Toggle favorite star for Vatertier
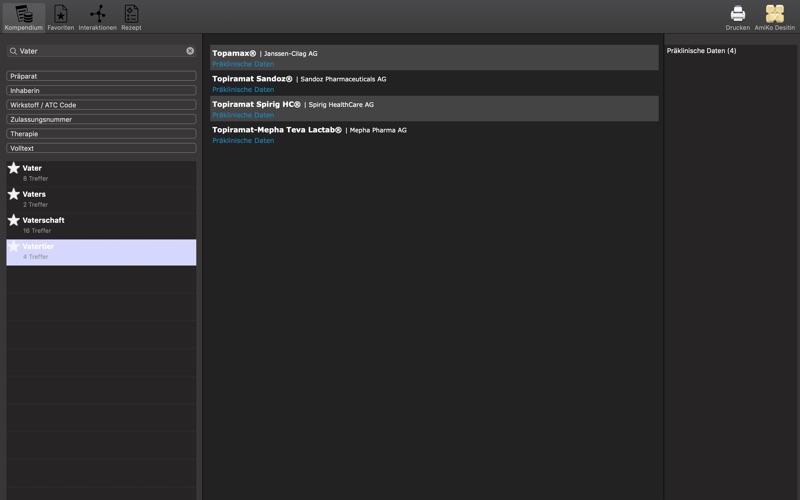 pos(14,246)
